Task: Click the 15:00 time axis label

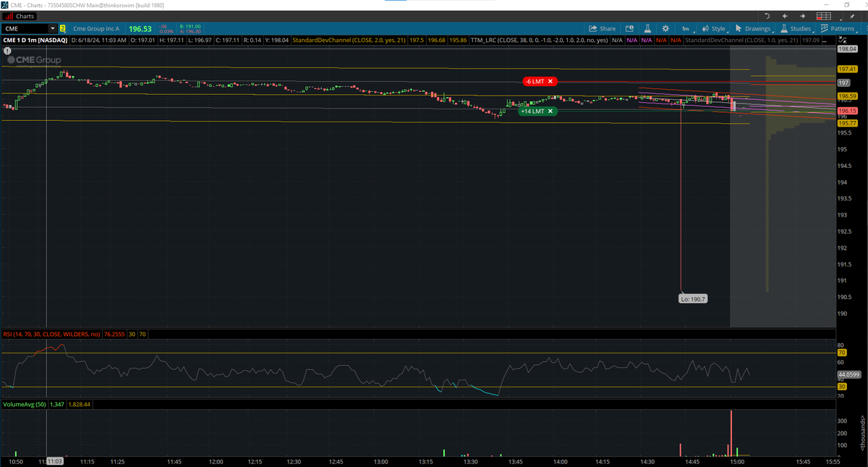Action: (736, 461)
